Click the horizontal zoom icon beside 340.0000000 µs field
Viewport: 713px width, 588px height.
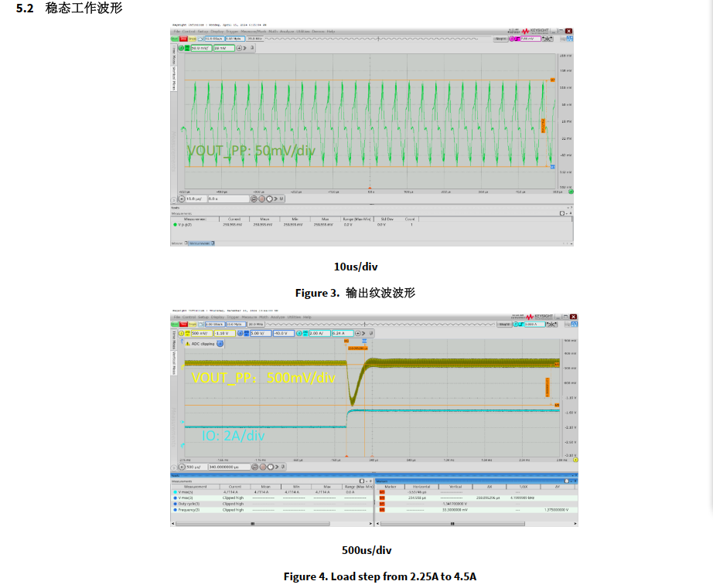click(255, 467)
